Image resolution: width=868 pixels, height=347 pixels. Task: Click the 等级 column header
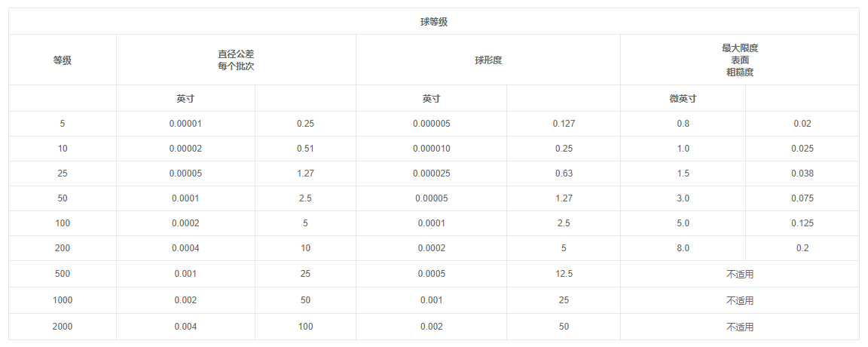[63, 60]
